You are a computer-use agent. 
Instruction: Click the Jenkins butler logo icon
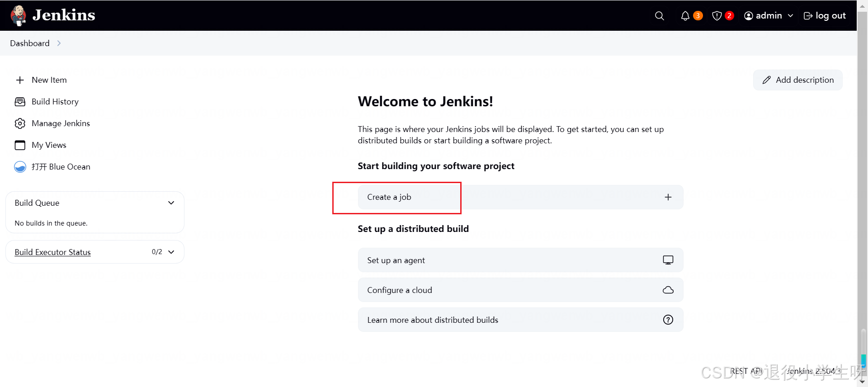pyautogui.click(x=18, y=16)
